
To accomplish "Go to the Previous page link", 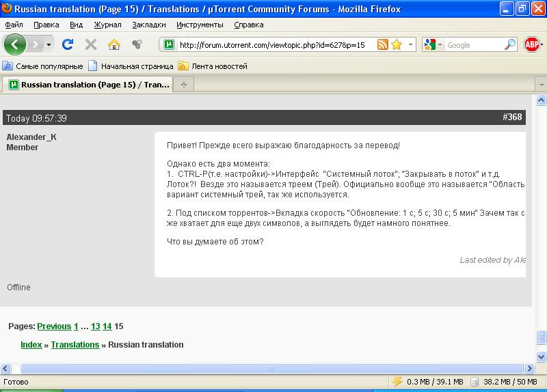I will pos(54,326).
